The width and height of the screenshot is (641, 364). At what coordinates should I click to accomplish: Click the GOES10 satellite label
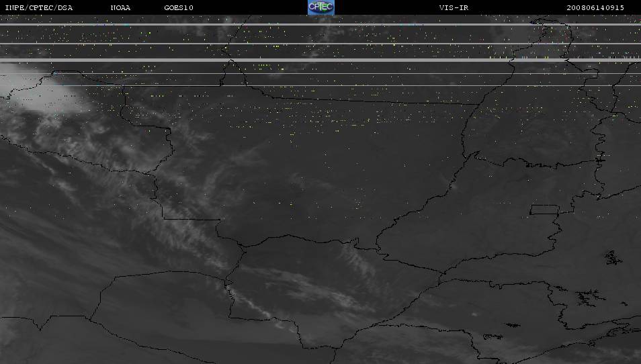(x=179, y=8)
